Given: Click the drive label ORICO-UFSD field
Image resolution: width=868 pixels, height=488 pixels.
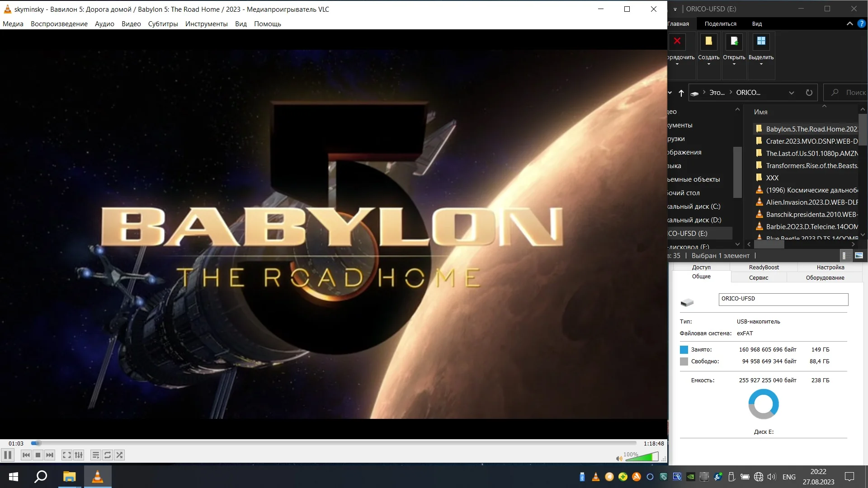Looking at the screenshot, I should 783,299.
